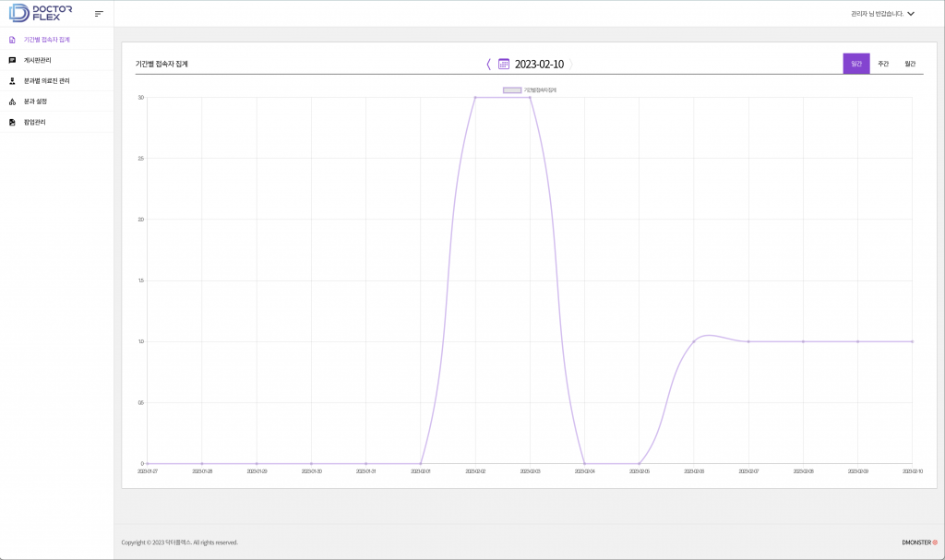This screenshot has width=945, height=560.
Task: Click the 게시판관리 chat icon
Action: 12,60
